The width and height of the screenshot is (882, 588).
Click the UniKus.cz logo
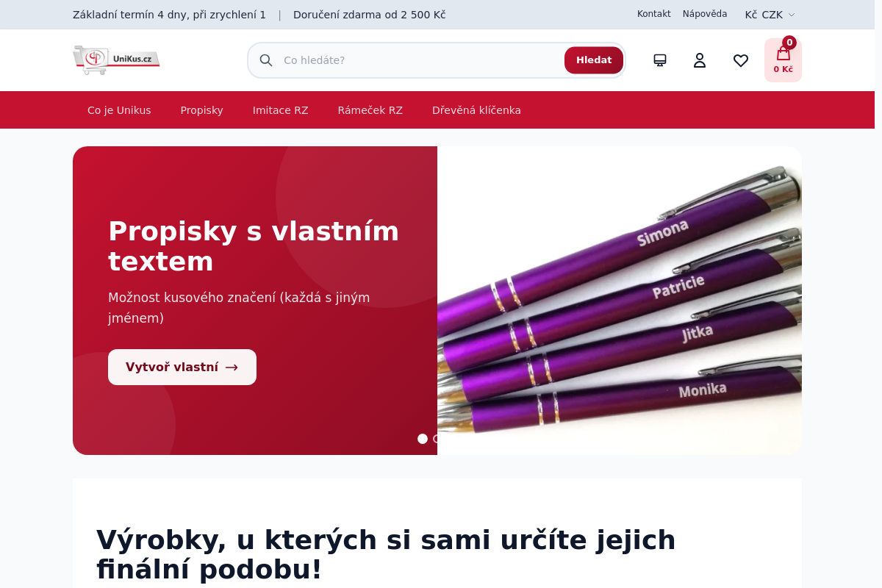point(116,60)
